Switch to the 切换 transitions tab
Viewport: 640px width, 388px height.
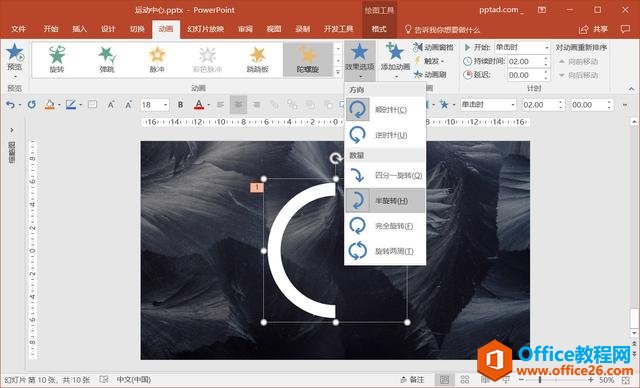(137, 29)
